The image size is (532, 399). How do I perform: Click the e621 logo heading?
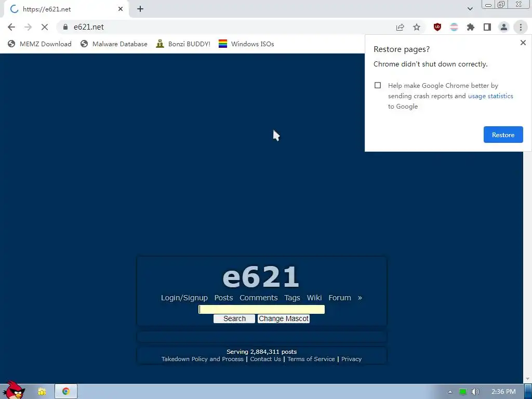click(261, 276)
